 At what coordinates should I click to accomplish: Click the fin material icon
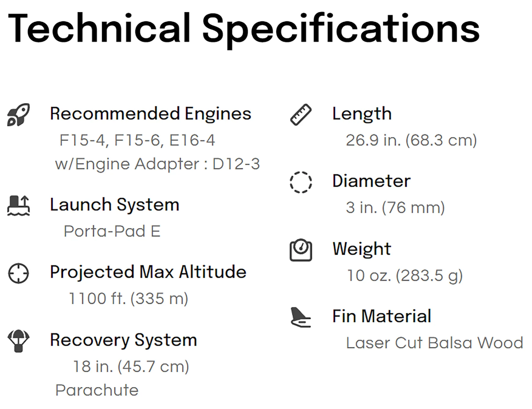tap(301, 317)
